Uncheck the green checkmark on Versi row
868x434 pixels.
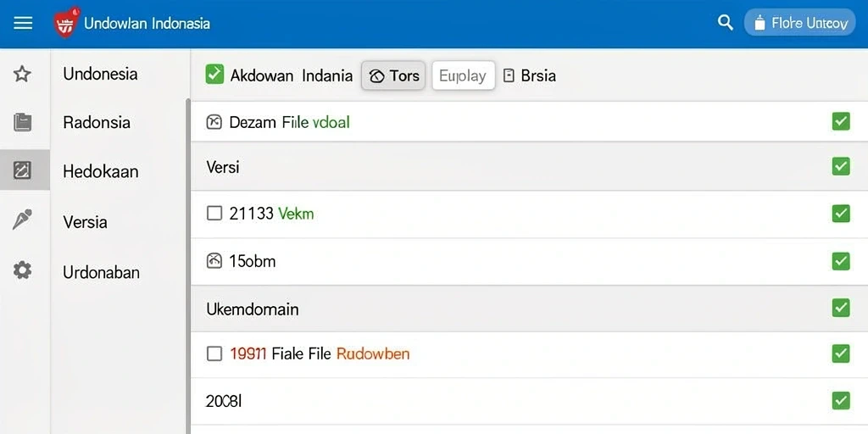pos(841,167)
